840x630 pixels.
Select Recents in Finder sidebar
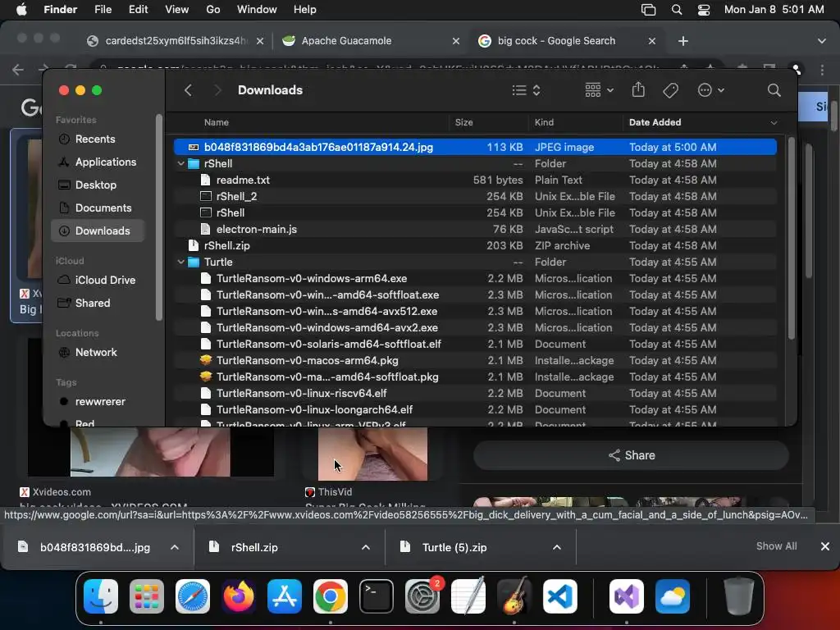point(95,139)
